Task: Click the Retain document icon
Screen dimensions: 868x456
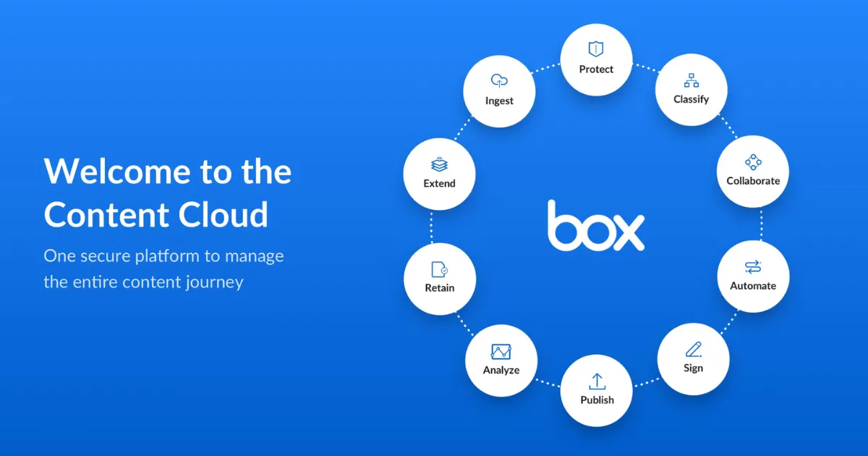Action: coord(439,269)
